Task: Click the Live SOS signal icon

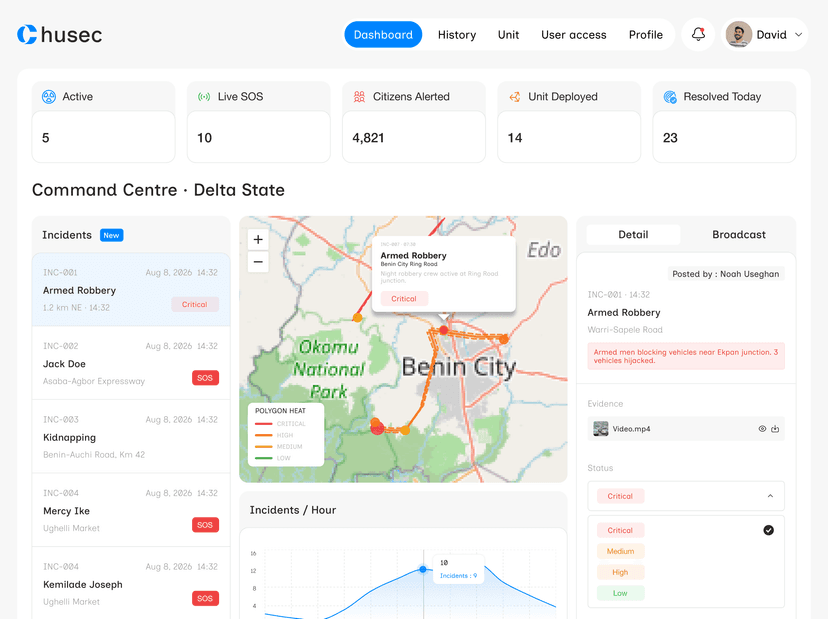Action: [x=204, y=97]
